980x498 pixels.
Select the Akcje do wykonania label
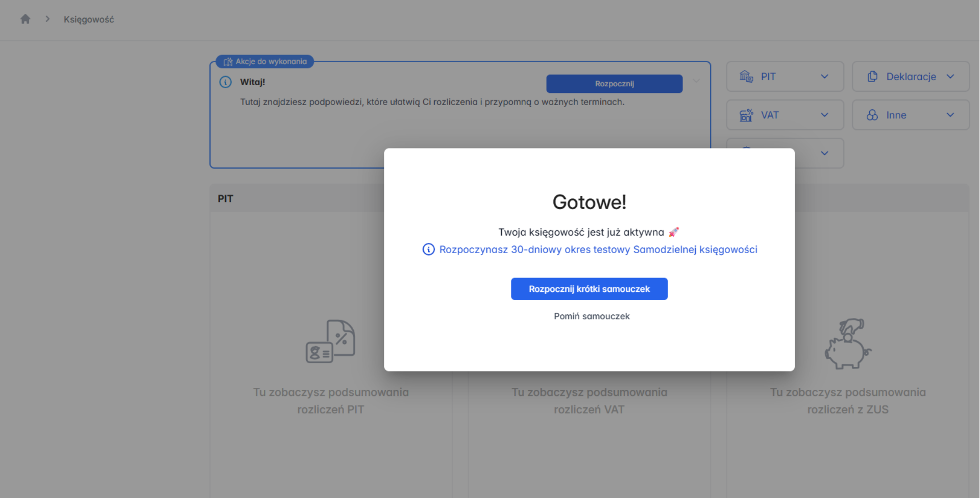point(265,62)
